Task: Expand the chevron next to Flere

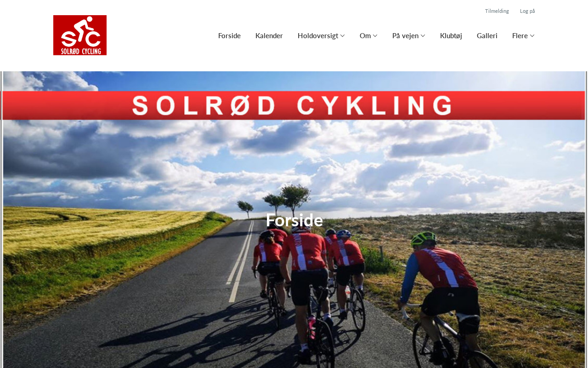Action: (532, 36)
